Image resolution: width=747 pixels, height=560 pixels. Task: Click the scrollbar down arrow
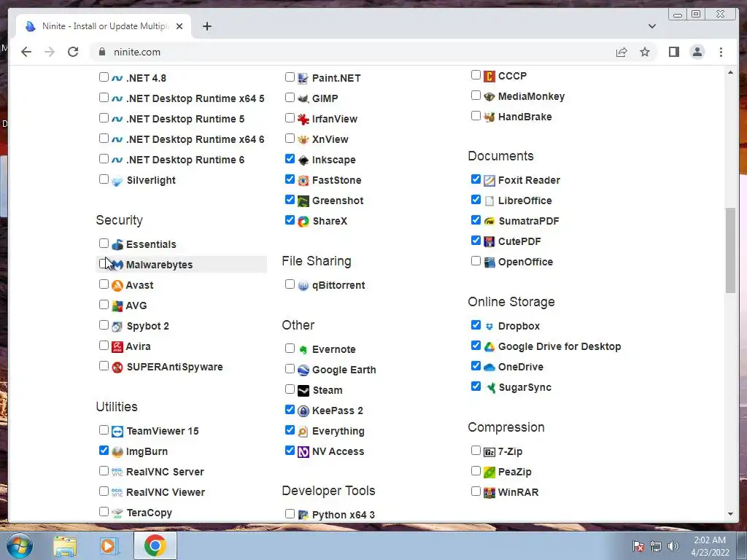[x=730, y=514]
